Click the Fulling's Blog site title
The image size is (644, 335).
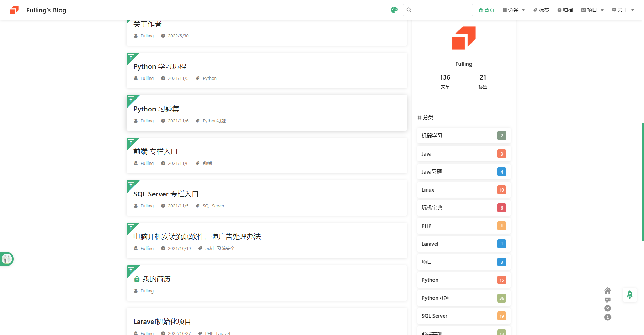coord(46,10)
